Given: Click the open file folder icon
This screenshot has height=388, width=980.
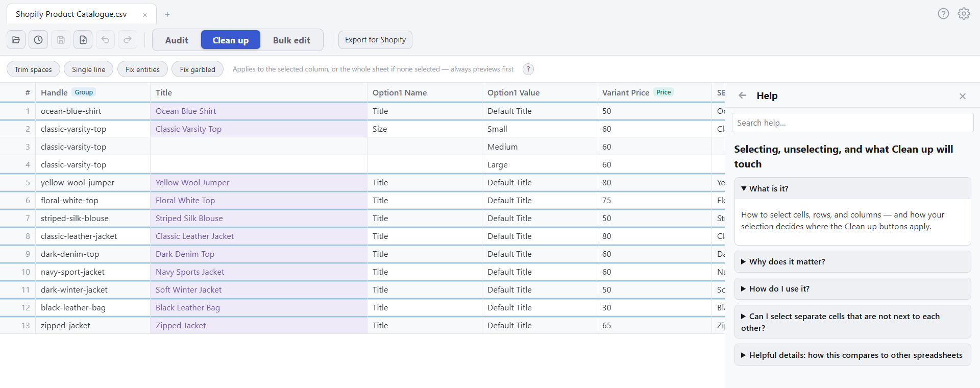Looking at the screenshot, I should (16, 40).
